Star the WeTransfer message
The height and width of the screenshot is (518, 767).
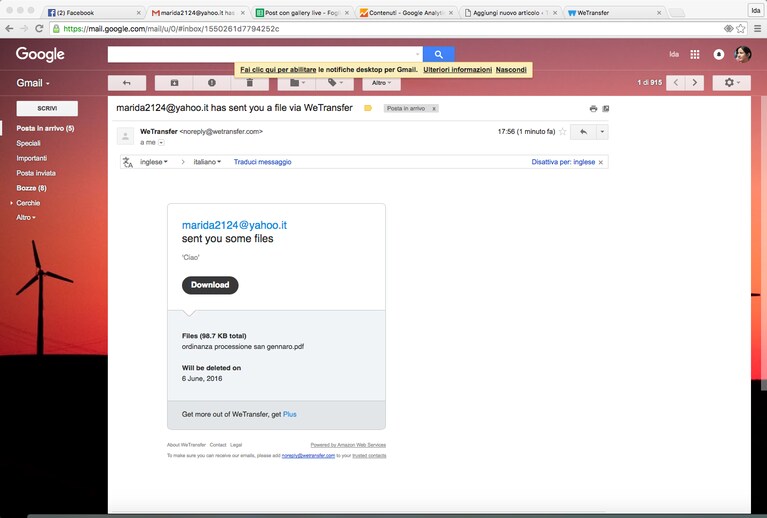coord(563,132)
